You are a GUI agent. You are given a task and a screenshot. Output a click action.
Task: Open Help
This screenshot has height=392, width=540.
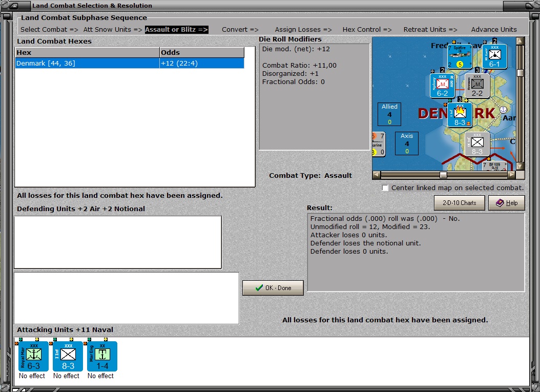tap(507, 203)
